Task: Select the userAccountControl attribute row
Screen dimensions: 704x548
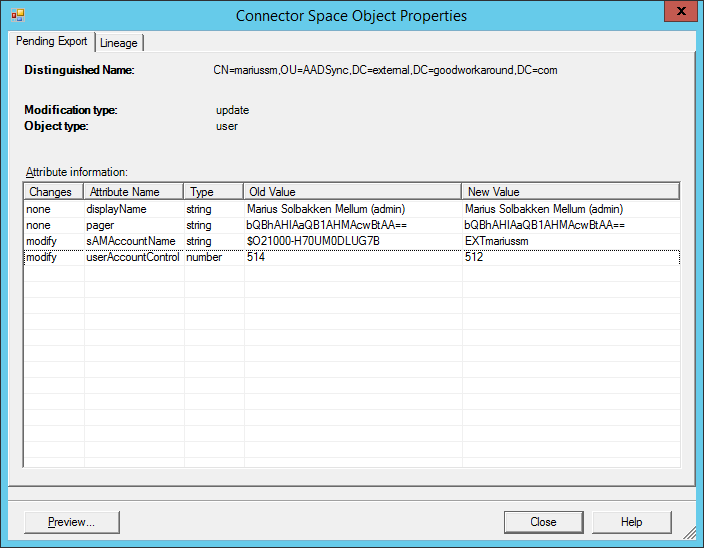Action: tap(131, 257)
